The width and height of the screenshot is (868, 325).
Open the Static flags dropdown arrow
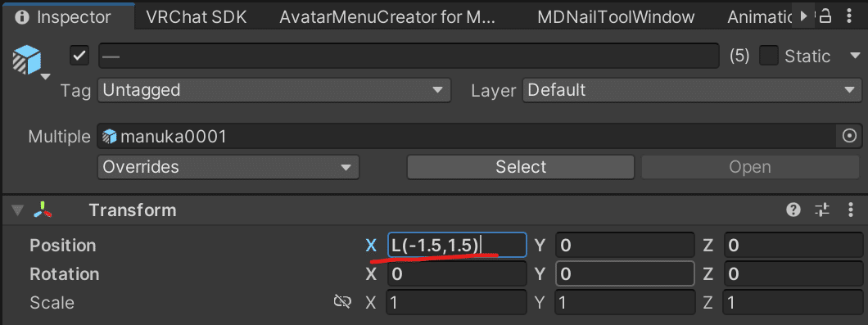click(x=852, y=56)
